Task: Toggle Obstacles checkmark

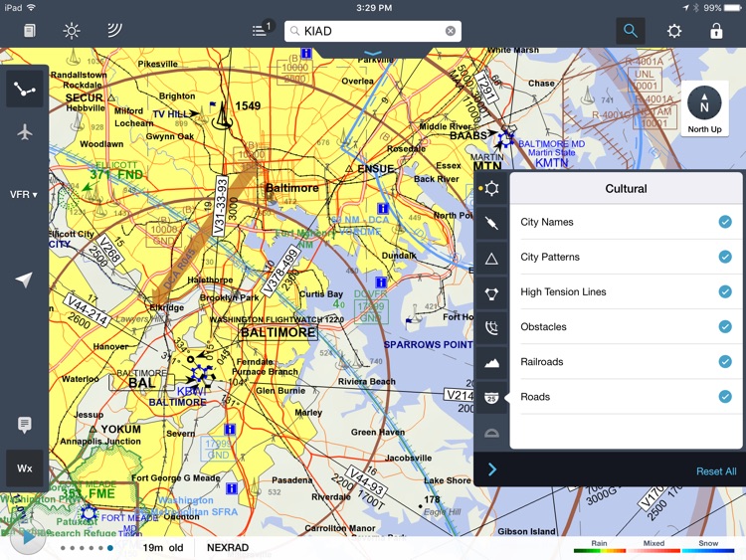Action: 725,326
